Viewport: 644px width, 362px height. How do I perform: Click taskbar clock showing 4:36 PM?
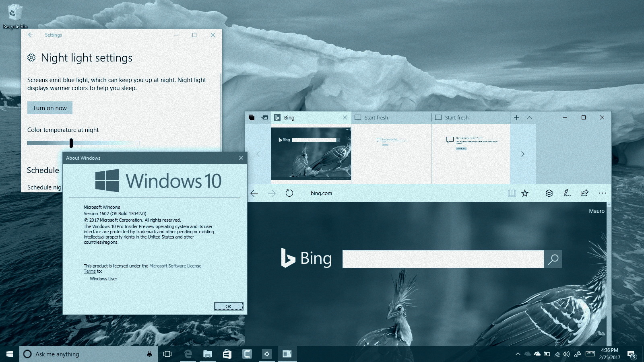609,354
